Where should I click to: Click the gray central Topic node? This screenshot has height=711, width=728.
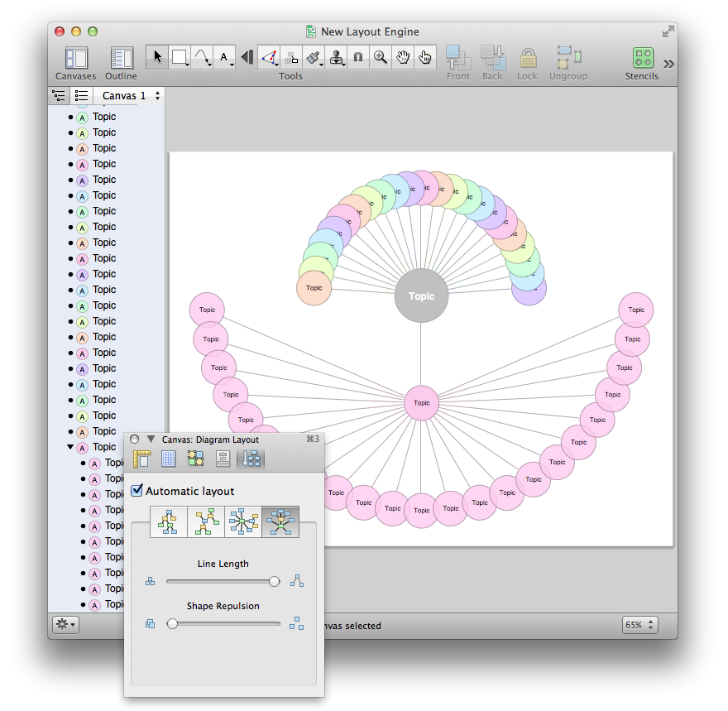coord(421,295)
